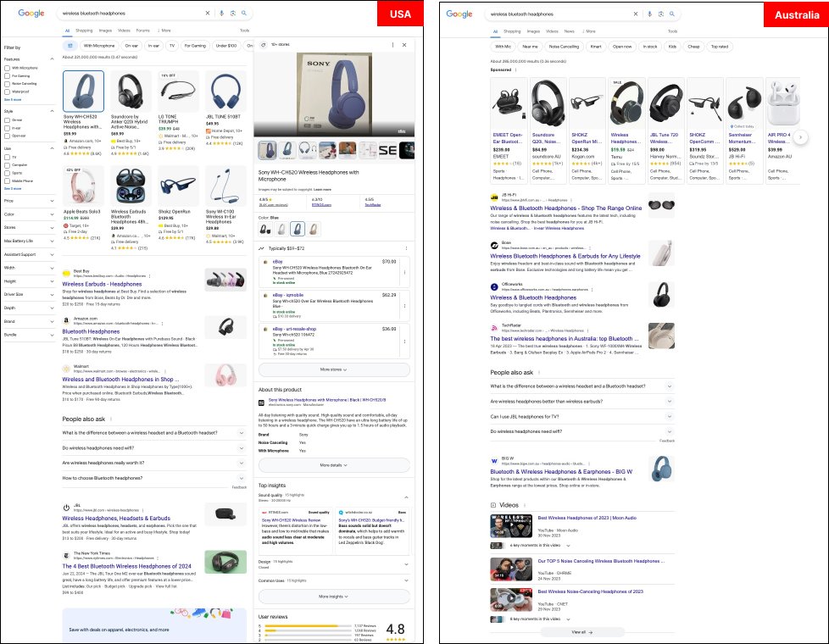Open the More menu in Australia window
Viewport: 829px width, 644px height.
click(589, 31)
